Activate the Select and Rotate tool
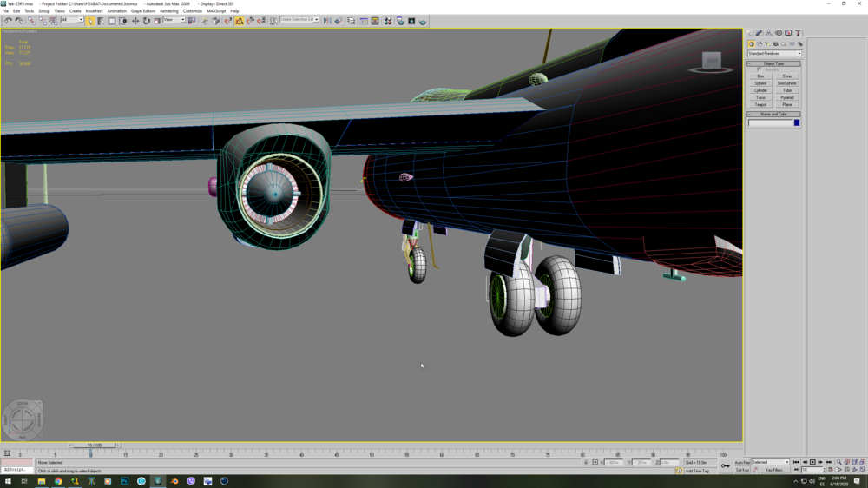The width and height of the screenshot is (868, 488). 146,21
